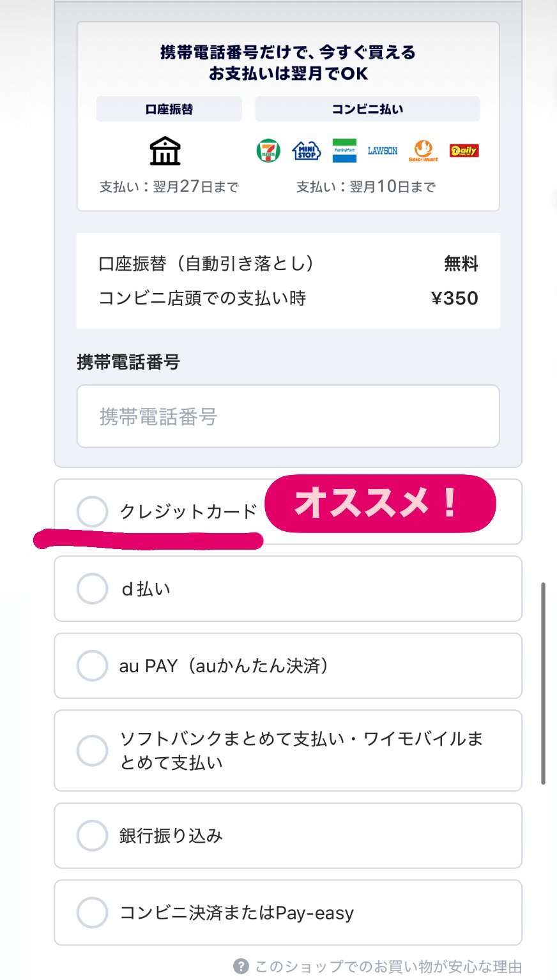Click the LAWSON logo icon
557x980 pixels.
[383, 151]
